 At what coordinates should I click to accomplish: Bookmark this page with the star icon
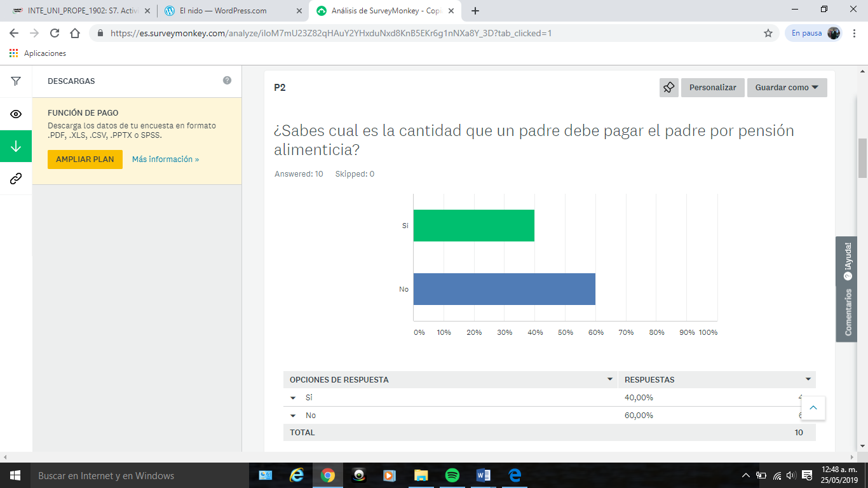pos(768,33)
